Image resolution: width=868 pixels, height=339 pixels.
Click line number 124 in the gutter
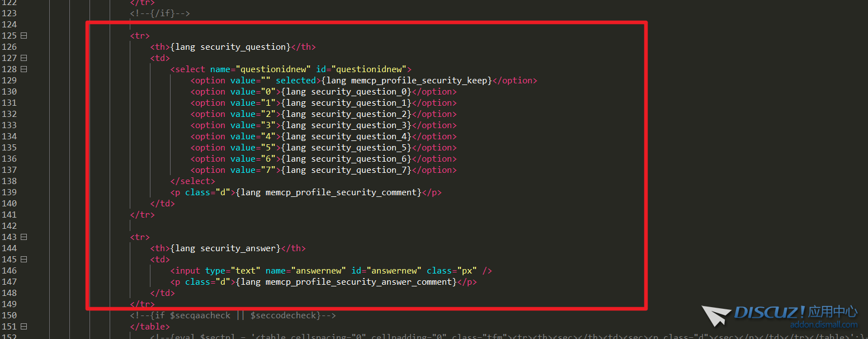pyautogui.click(x=10, y=25)
